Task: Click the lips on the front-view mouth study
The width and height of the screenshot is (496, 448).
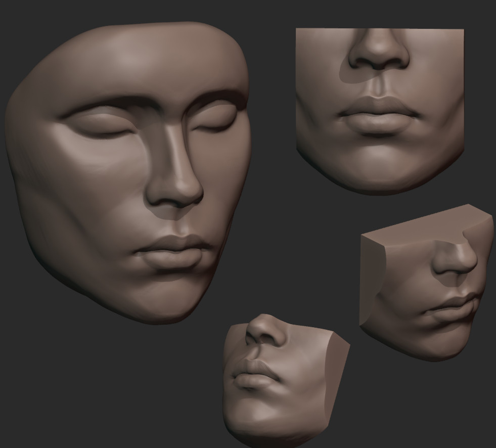Action: pos(378,115)
